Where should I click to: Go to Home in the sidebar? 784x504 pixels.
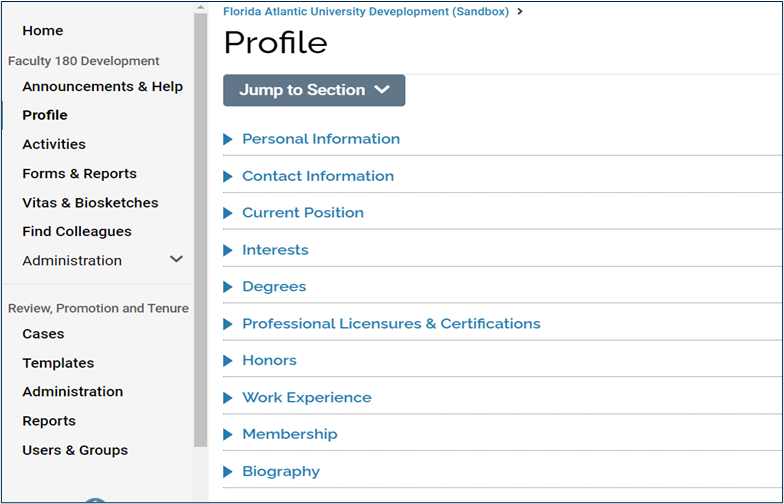(42, 30)
